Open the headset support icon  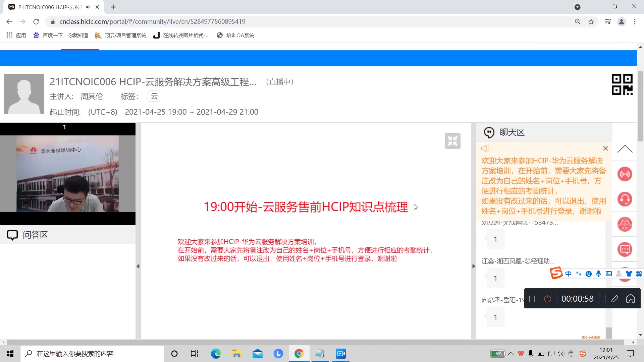pos(625,199)
